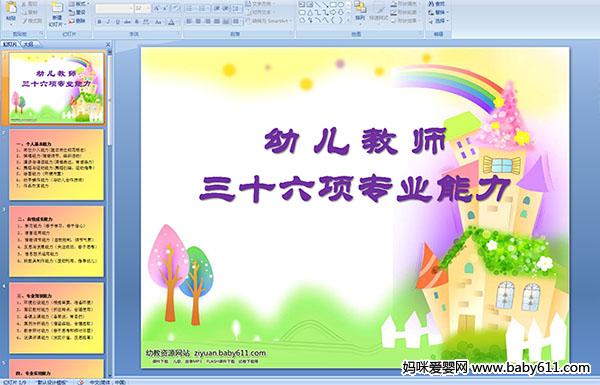This screenshot has width=600, height=385.
Task: Open the Bullets list dropdown
Action: (x=191, y=8)
